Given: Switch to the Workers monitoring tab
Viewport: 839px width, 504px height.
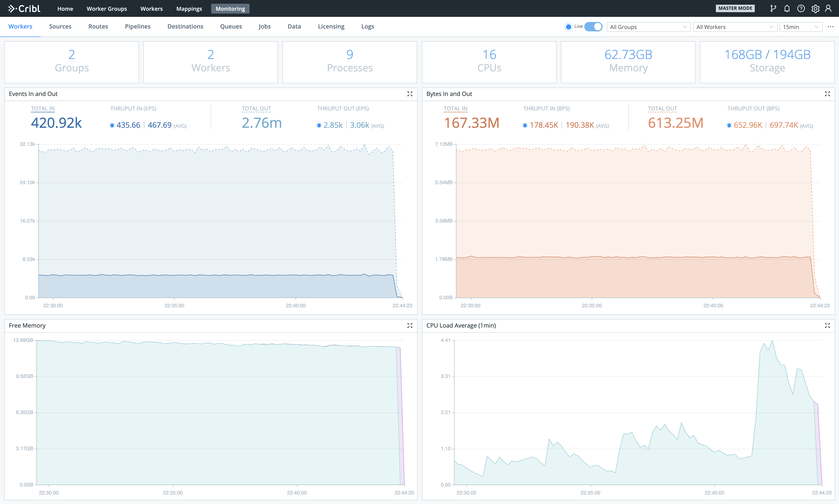Looking at the screenshot, I should click(x=20, y=26).
